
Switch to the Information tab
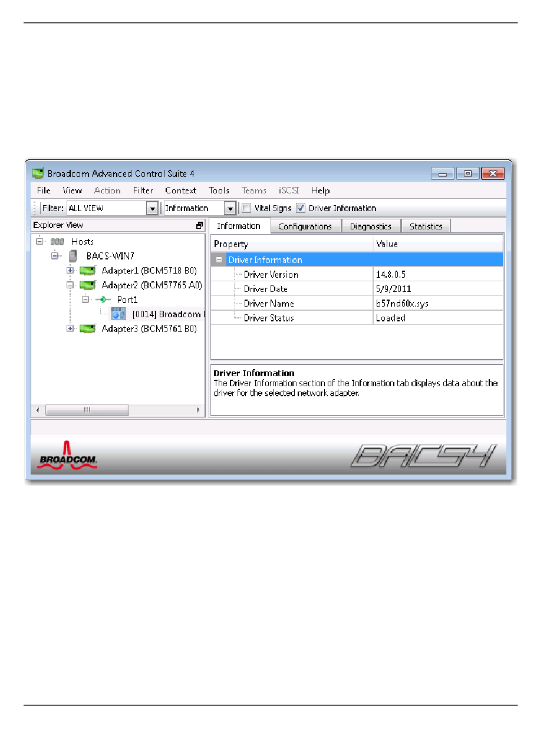[239, 226]
